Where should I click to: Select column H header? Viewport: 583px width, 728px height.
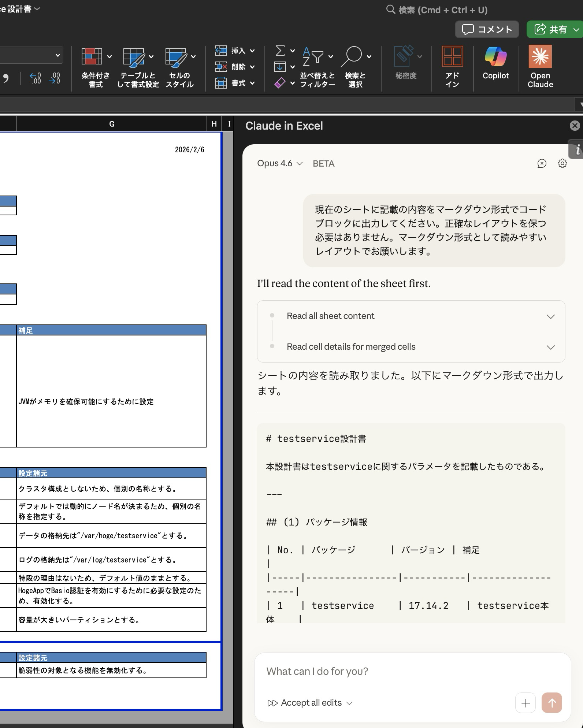tap(214, 124)
